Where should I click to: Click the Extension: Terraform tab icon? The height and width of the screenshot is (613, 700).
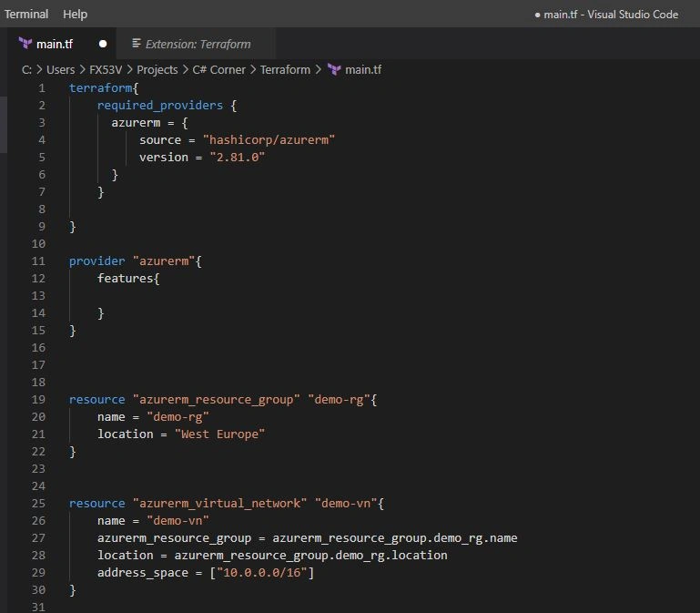coord(137,44)
